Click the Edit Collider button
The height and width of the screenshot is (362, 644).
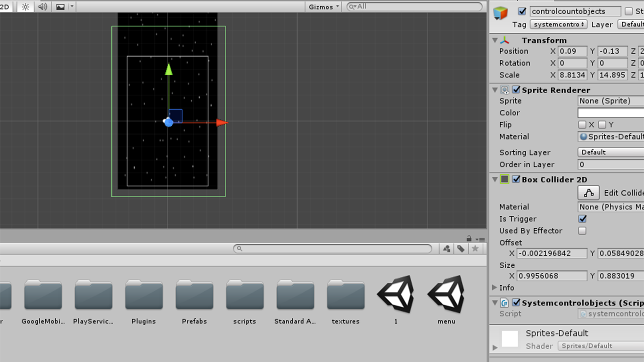coord(589,193)
